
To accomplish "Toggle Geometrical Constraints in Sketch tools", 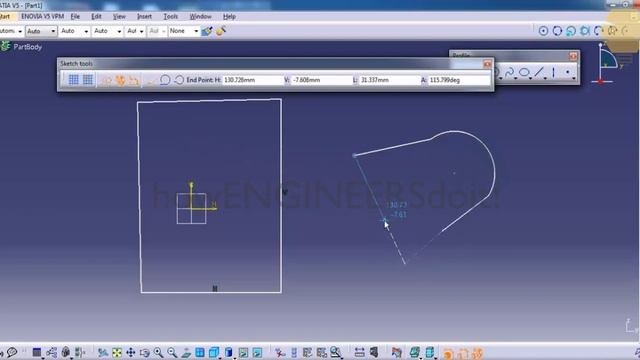I will coord(120,80).
